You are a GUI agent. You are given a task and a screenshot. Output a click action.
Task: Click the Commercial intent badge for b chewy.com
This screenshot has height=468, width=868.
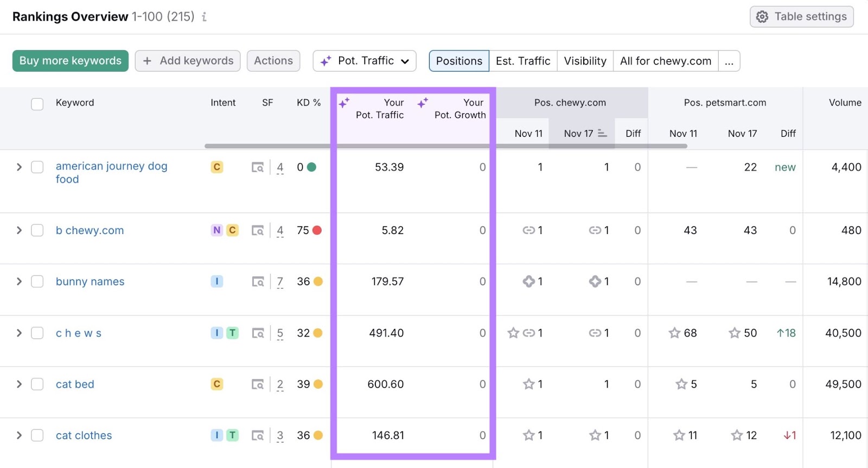point(232,230)
